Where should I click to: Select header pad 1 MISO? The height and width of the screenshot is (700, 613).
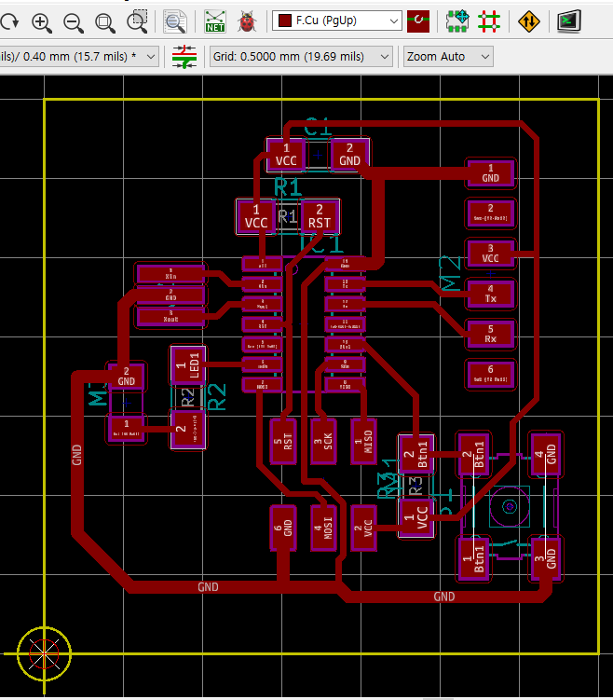[x=363, y=441]
